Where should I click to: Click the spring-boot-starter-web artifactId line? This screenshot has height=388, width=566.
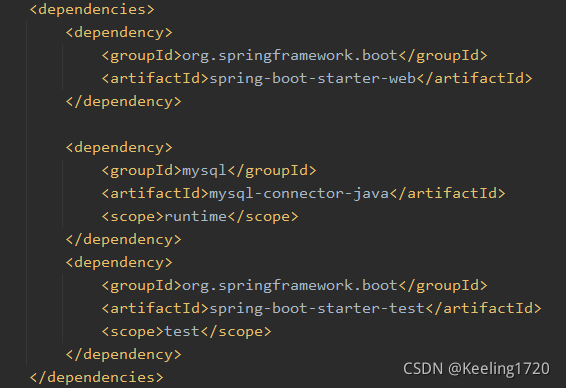[317, 79]
